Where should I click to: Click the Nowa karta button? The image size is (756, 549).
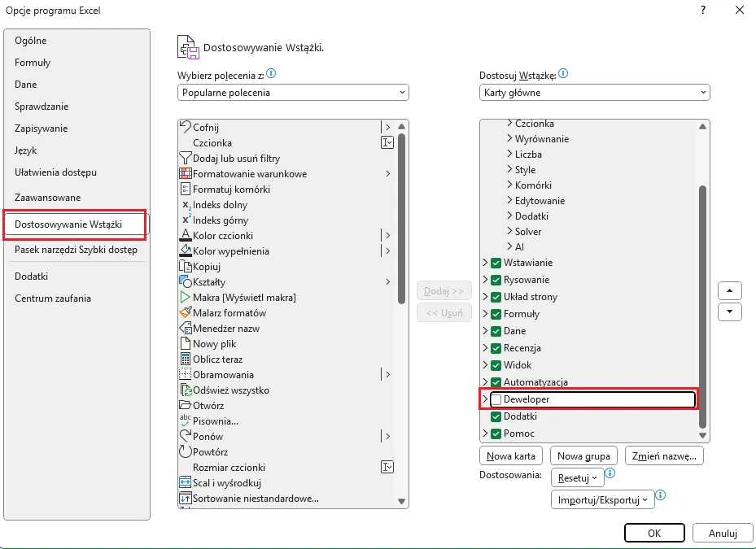pyautogui.click(x=512, y=455)
